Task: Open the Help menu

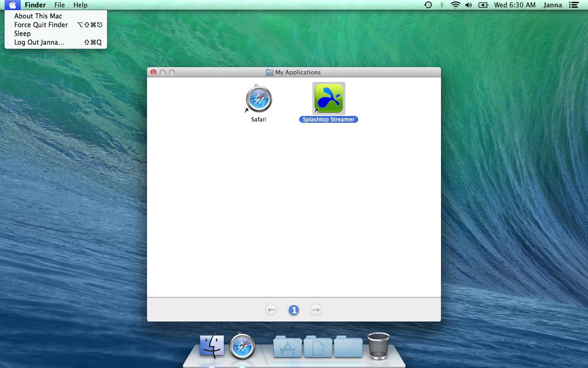Action: click(x=80, y=5)
